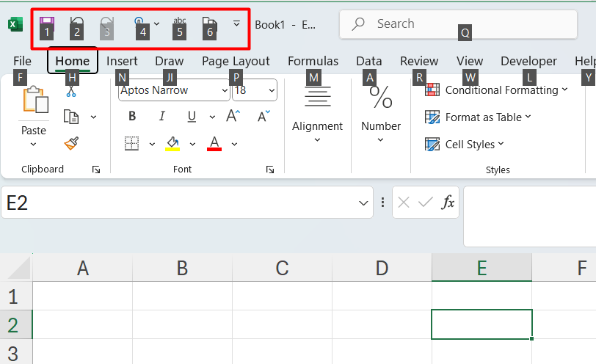
Task: Open the Page Layout tab
Action: 236,61
